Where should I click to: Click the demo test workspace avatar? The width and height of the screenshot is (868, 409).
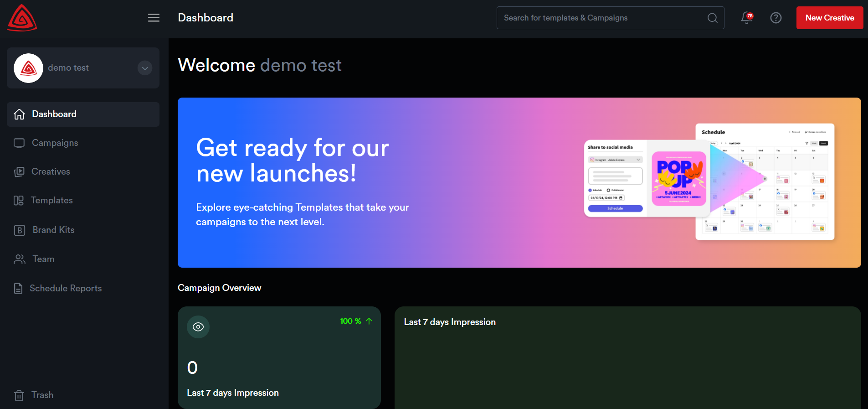(x=28, y=68)
